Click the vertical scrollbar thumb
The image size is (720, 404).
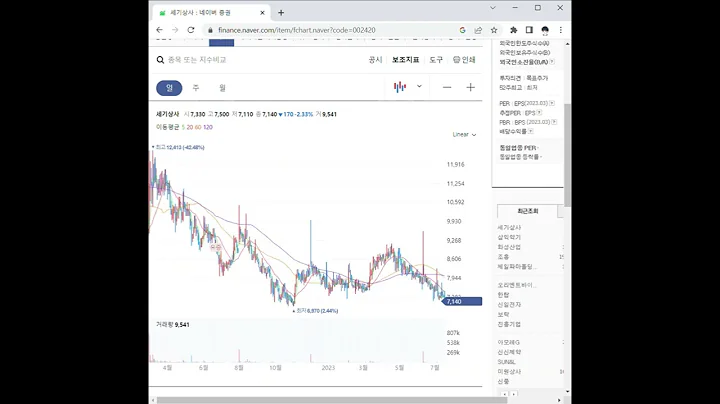[x=568, y=155]
